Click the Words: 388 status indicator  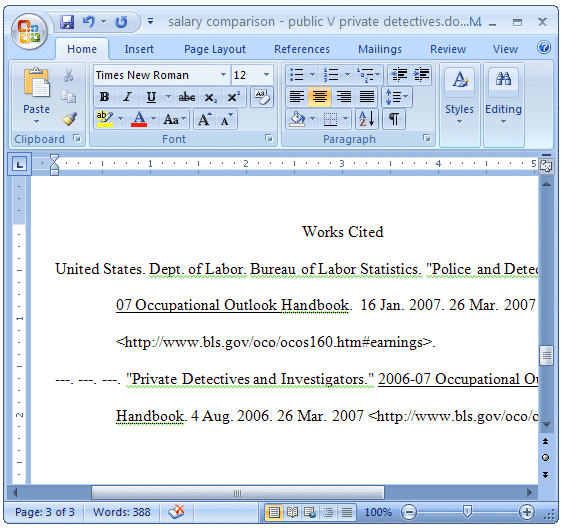121,512
